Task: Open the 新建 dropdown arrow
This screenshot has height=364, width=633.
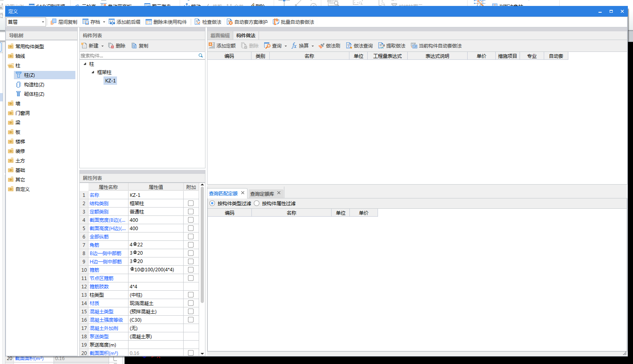Action: click(102, 46)
